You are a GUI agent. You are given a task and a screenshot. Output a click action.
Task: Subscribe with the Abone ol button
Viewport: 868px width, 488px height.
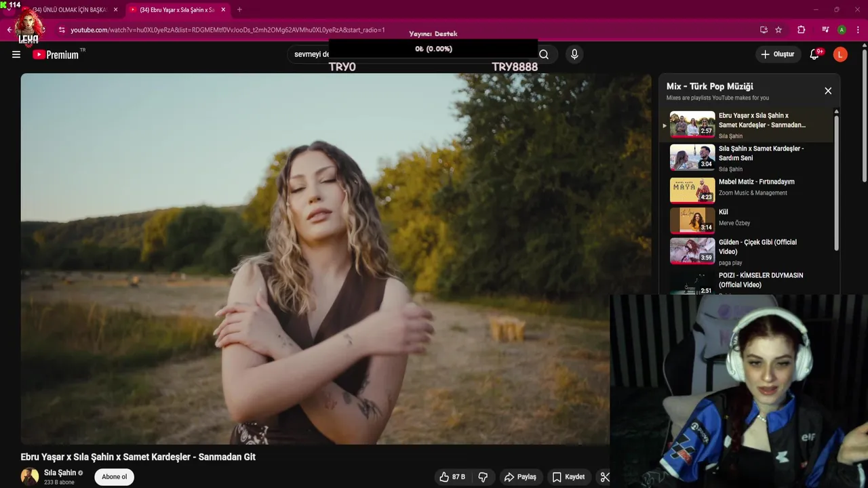click(x=114, y=477)
